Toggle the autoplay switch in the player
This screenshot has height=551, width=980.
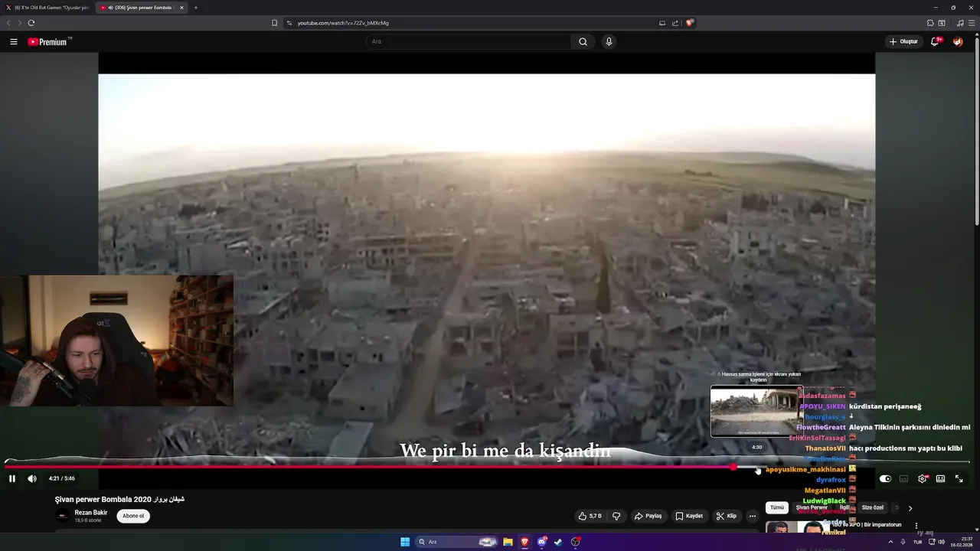885,478
